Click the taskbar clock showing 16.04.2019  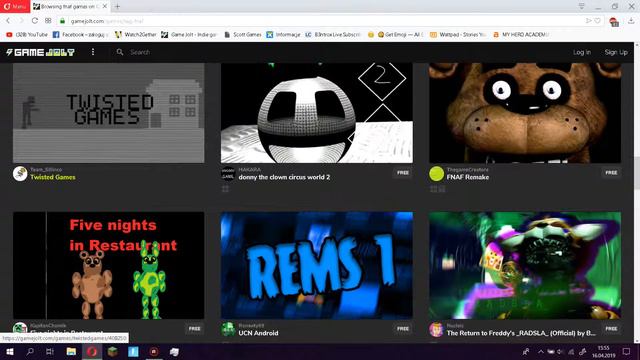604,351
